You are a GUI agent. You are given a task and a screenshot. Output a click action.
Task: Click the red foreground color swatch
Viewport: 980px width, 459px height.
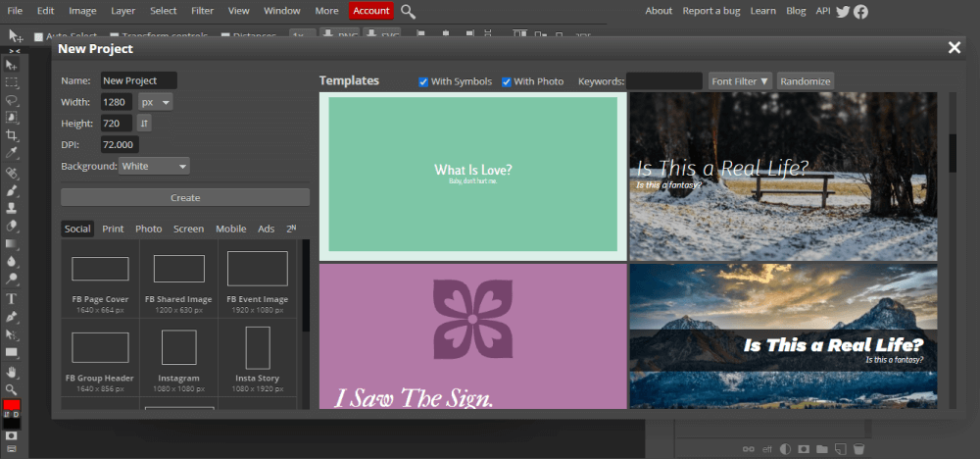(x=12, y=406)
